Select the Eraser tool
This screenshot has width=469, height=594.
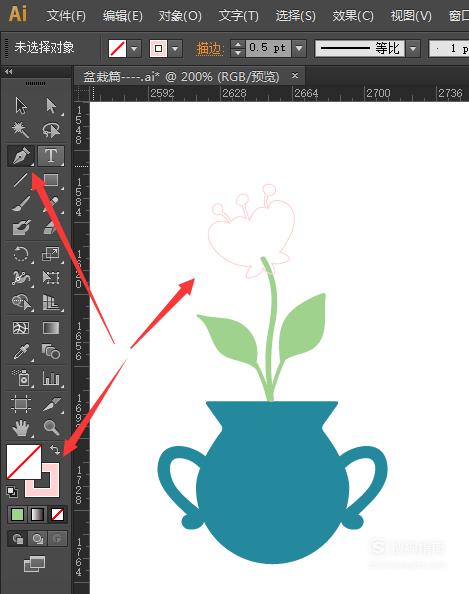[x=51, y=228]
